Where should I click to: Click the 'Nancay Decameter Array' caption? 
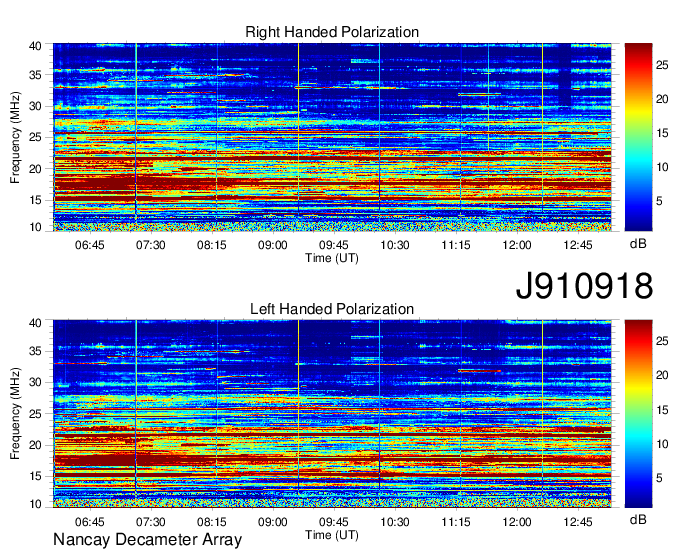(x=147, y=540)
